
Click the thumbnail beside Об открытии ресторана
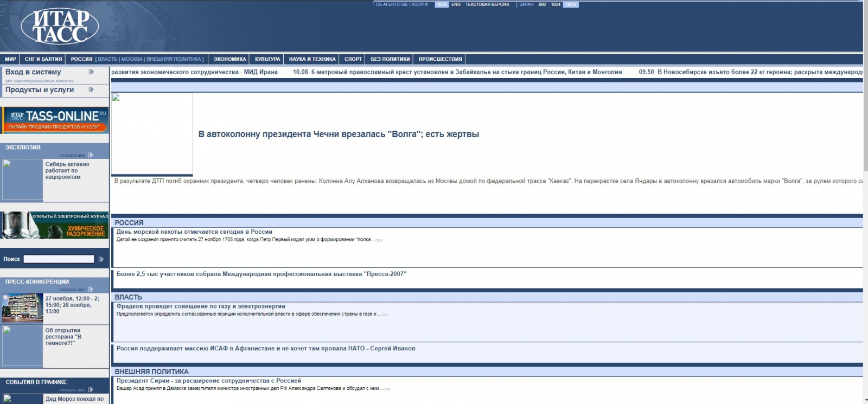23,346
